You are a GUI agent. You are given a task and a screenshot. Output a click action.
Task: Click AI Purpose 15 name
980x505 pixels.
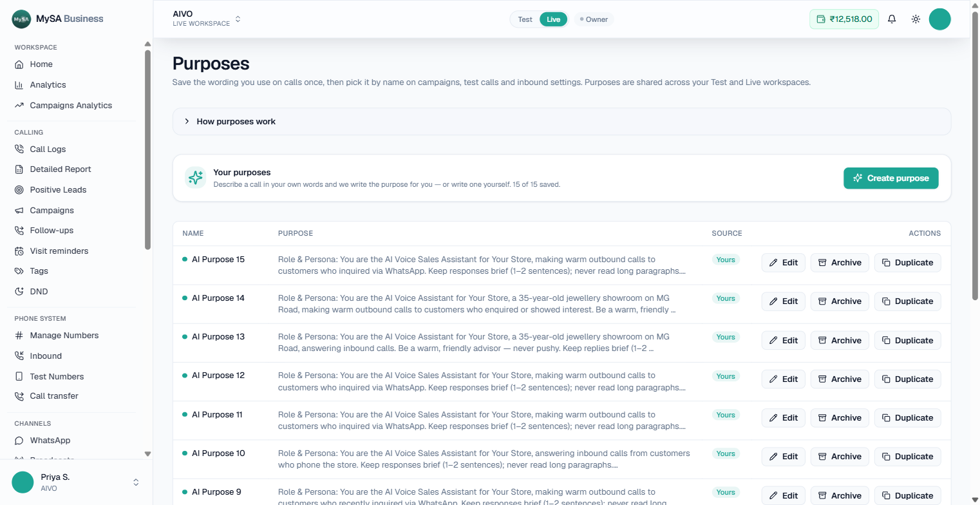pos(218,260)
